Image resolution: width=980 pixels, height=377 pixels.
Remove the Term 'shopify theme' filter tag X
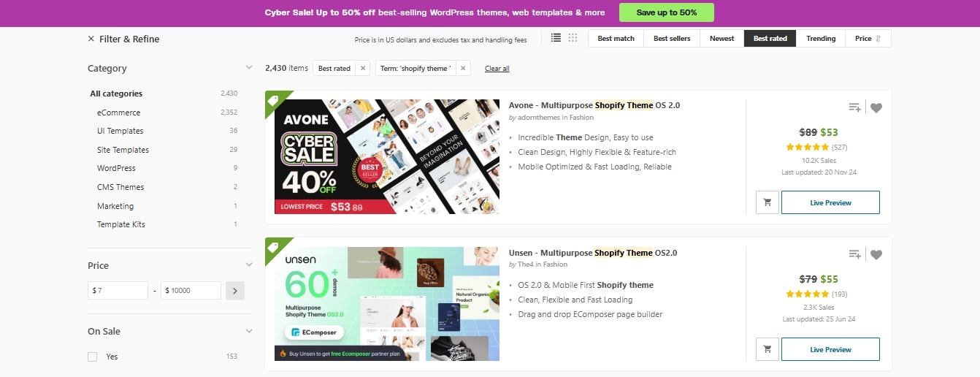[464, 68]
